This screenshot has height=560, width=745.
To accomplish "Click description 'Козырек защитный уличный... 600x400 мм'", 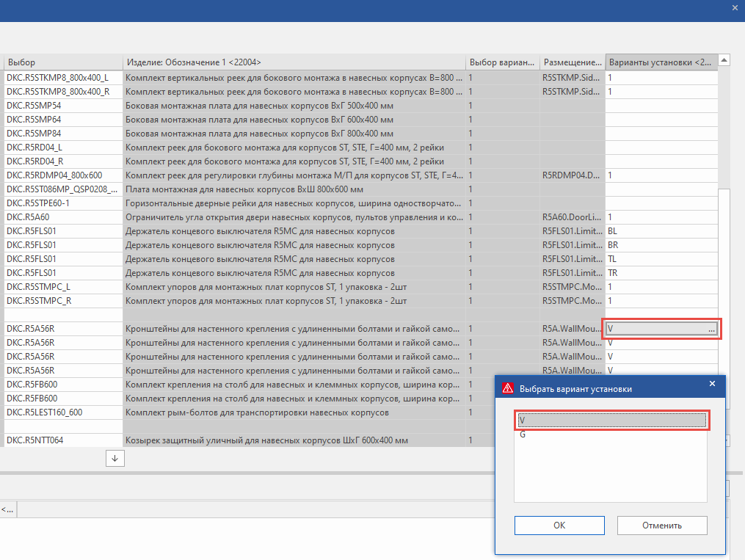I will (294, 440).
